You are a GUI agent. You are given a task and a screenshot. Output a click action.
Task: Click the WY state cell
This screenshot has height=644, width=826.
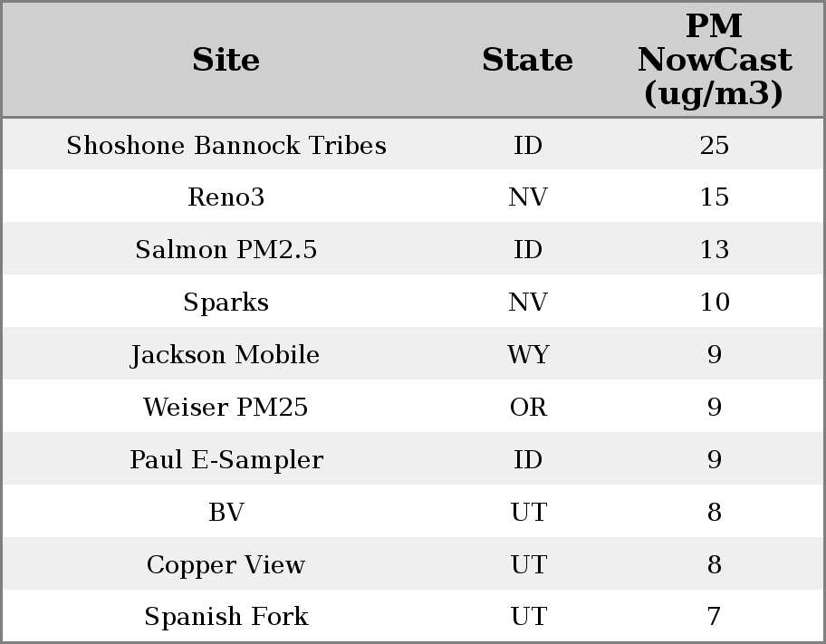pos(528,355)
